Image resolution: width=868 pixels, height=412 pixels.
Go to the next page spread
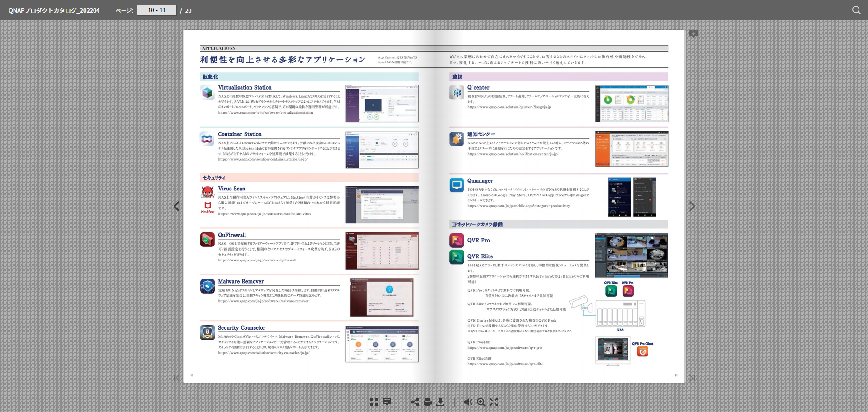[692, 206]
